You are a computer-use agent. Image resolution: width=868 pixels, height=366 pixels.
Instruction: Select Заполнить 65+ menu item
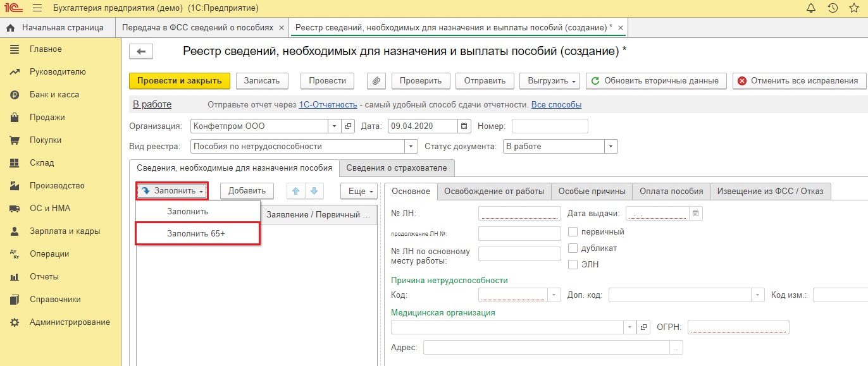point(197,233)
